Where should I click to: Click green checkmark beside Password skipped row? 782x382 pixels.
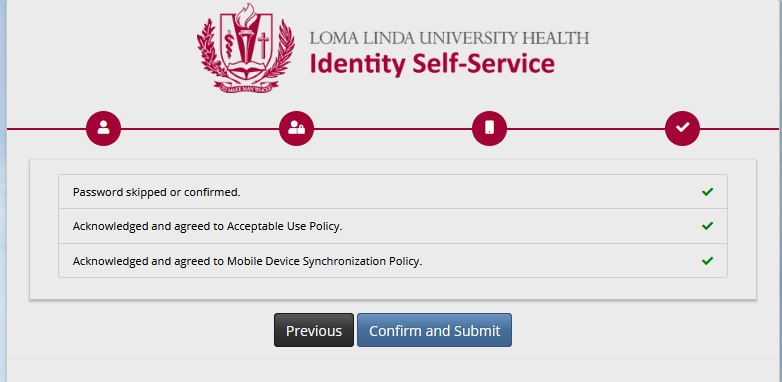707,191
